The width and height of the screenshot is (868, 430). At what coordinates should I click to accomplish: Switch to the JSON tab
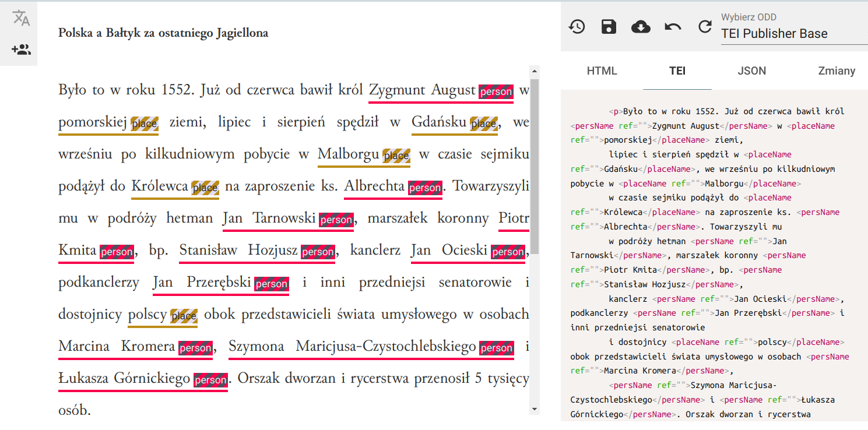[752, 71]
